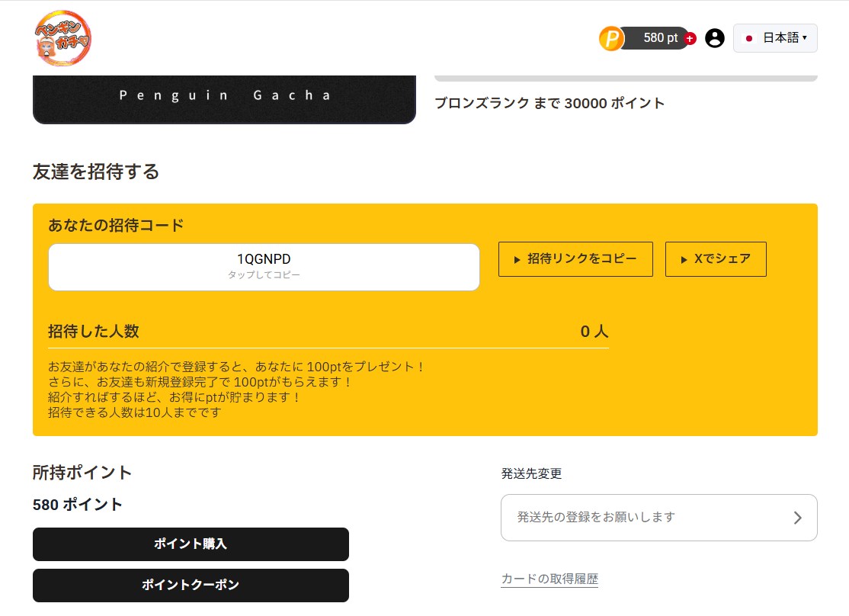
Task: Click the Japan flag icon
Action: pyautogui.click(x=749, y=38)
